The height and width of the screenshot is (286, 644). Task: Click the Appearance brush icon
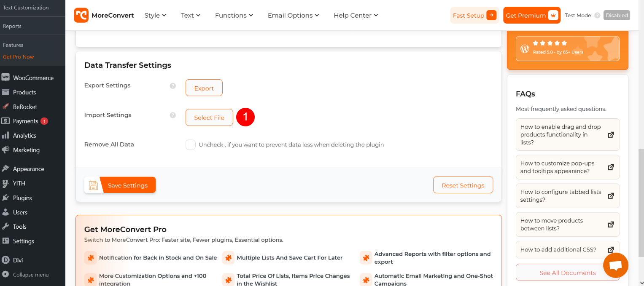pyautogui.click(x=5, y=169)
